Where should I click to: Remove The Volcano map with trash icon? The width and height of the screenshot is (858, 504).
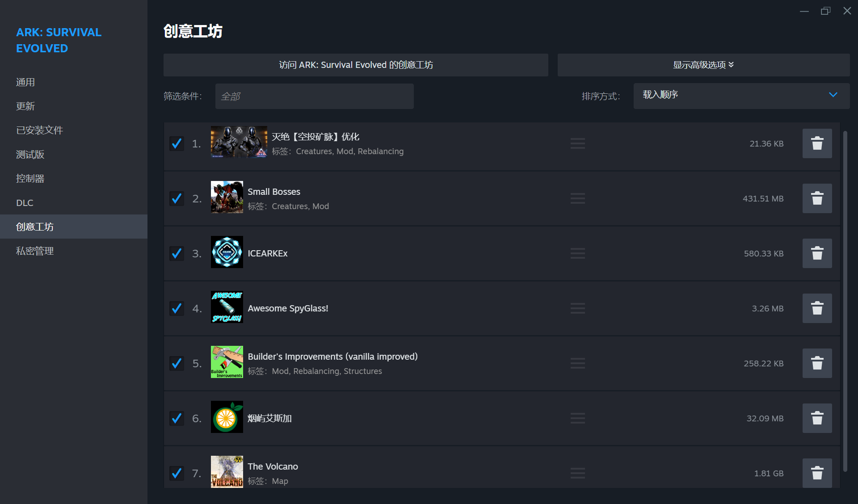(x=817, y=473)
